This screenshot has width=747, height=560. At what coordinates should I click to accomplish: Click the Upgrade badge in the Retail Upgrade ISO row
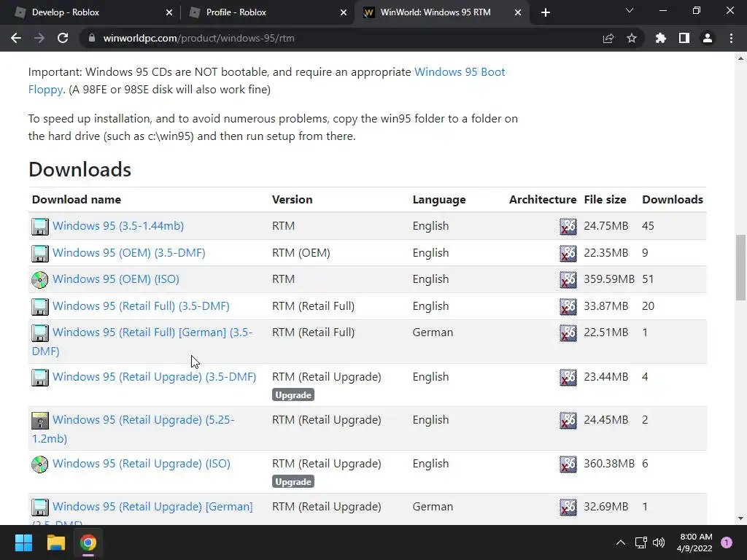click(293, 482)
